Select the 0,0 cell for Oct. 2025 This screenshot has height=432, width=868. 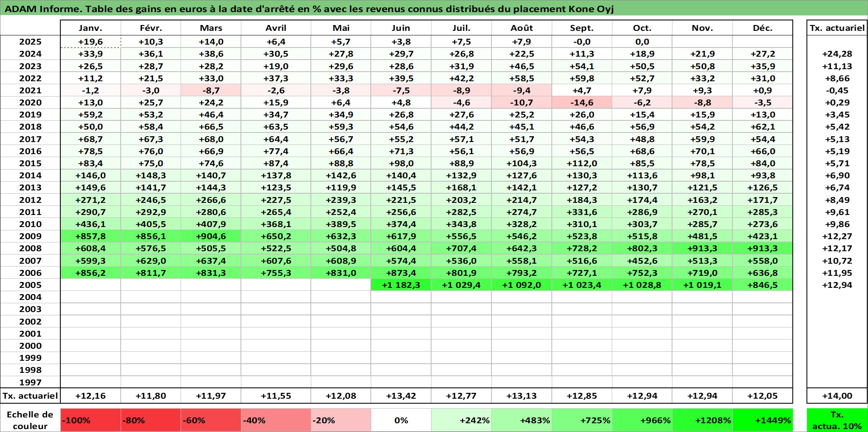coord(642,42)
